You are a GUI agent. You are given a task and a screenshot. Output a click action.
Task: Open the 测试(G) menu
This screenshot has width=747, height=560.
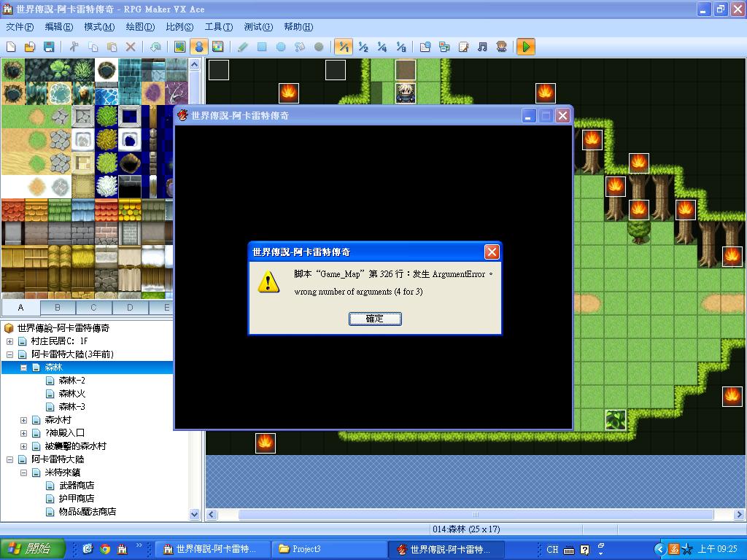(258, 27)
